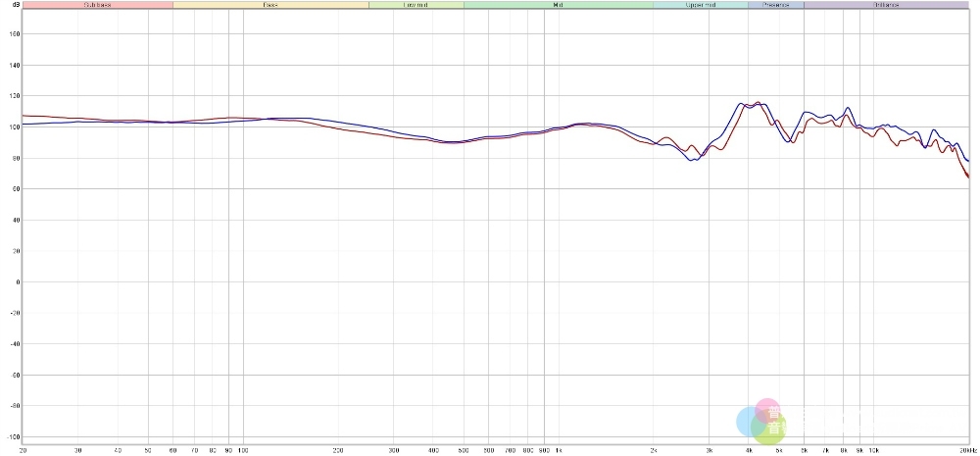The image size is (980, 456).
Task: Select the yellow Bass band header
Action: 269,5
